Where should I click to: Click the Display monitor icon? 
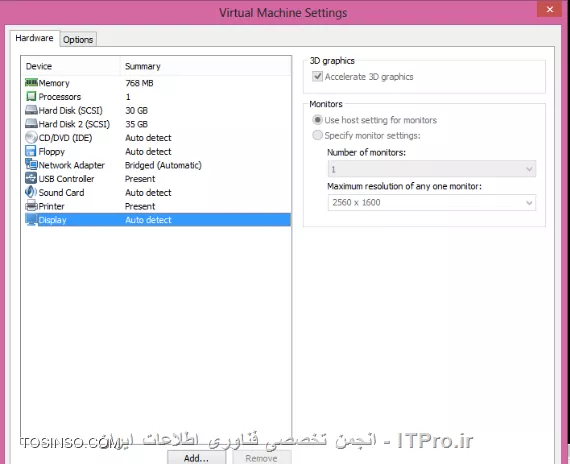[31, 220]
